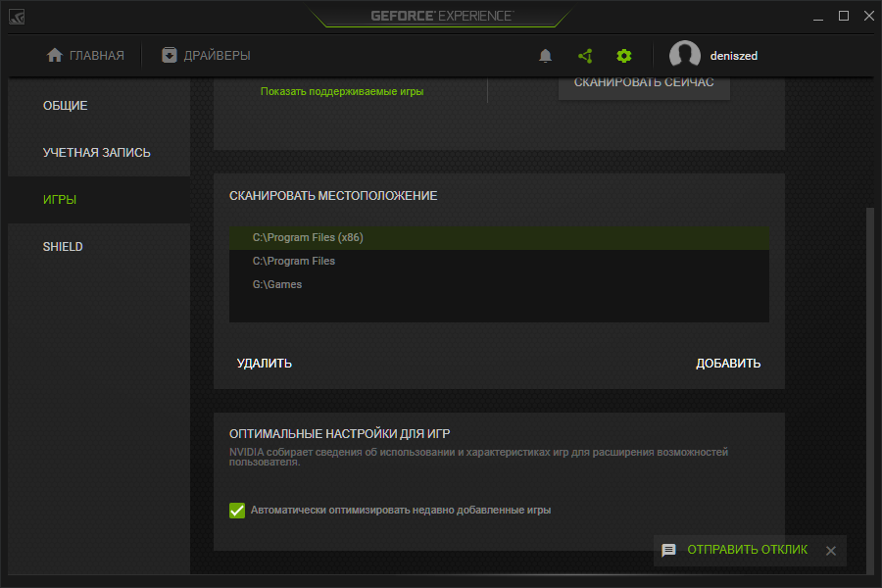The height and width of the screenshot is (588, 882).
Task: Click Показать поддерживаемые игры link
Action: coord(342,91)
